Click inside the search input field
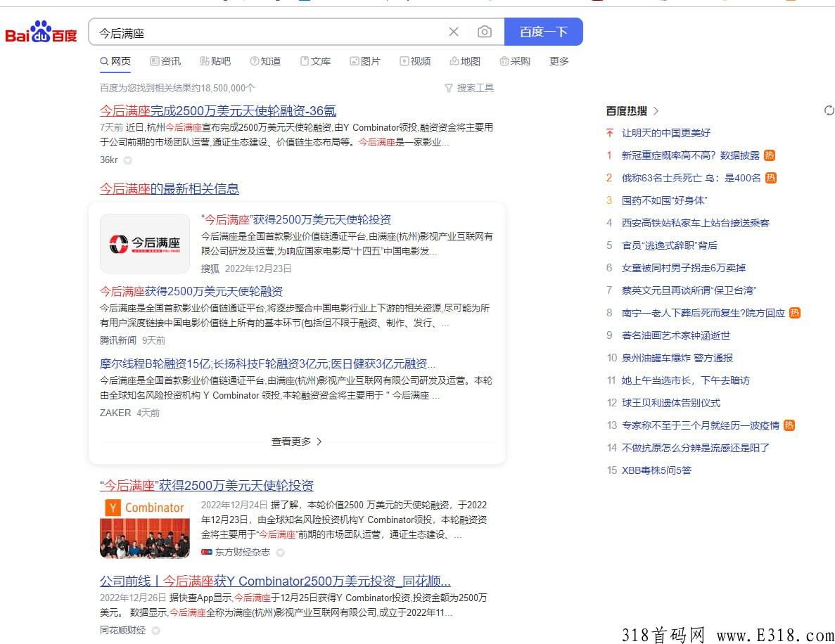The image size is (835, 644). tap(267, 32)
